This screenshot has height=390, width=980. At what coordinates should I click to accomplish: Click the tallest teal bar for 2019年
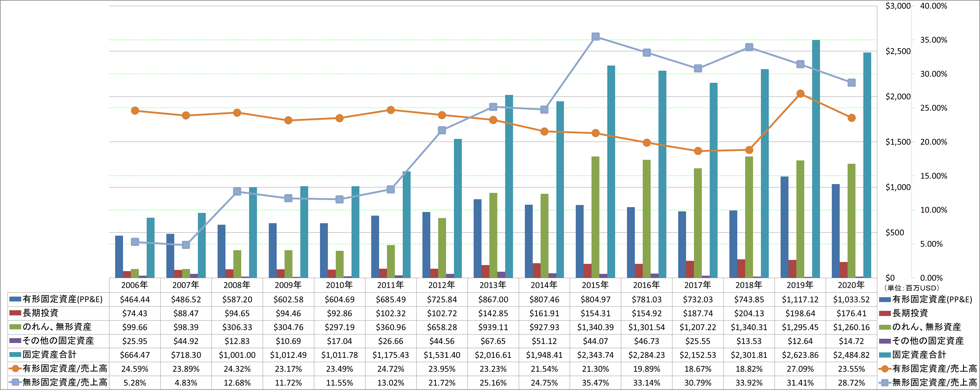point(816,159)
